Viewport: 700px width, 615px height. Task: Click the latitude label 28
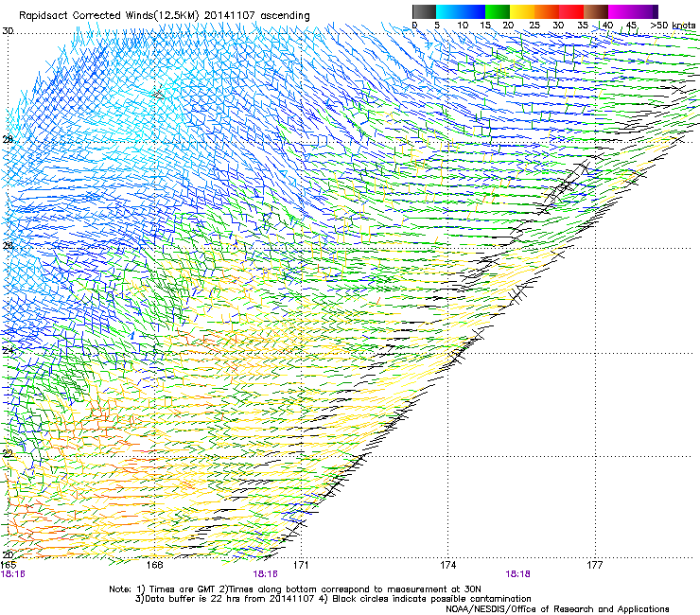coord(8,140)
